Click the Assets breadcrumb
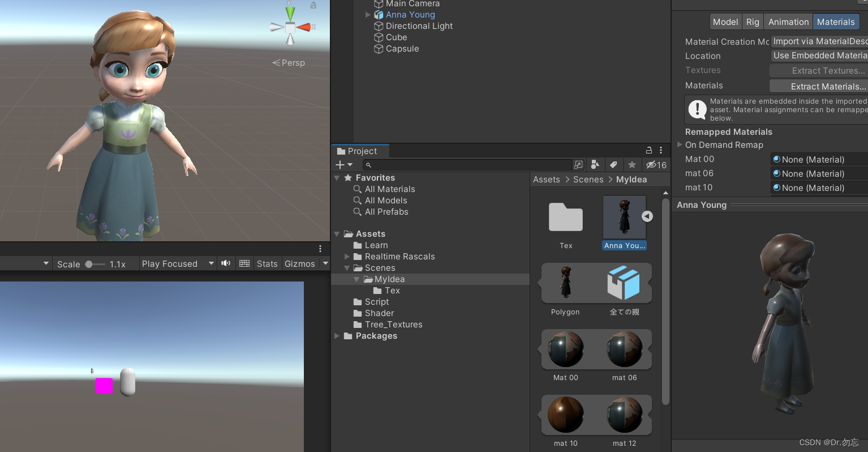Viewport: 868px width, 452px height. 546,180
